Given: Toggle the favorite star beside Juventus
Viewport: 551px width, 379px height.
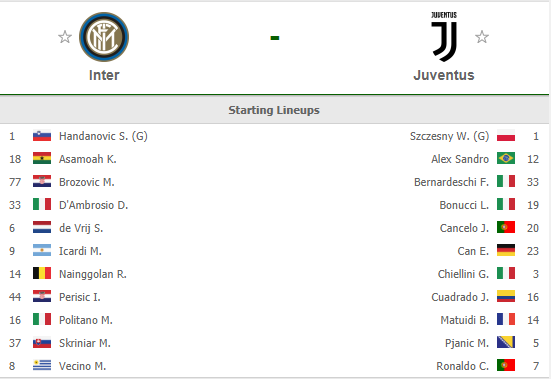Looking at the screenshot, I should click(482, 37).
